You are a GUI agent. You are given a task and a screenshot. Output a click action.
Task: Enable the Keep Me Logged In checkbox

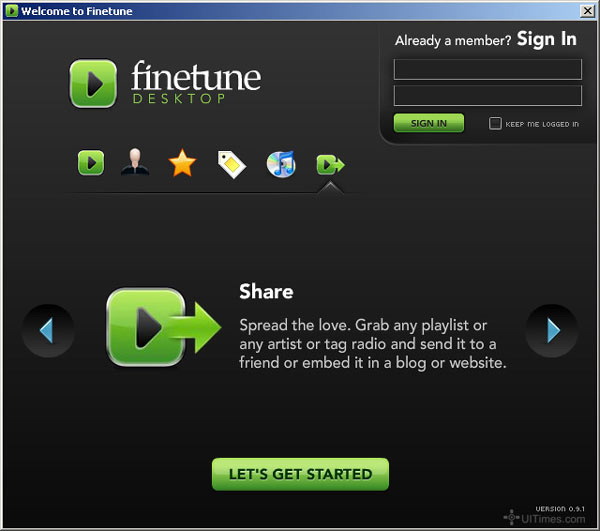point(495,123)
